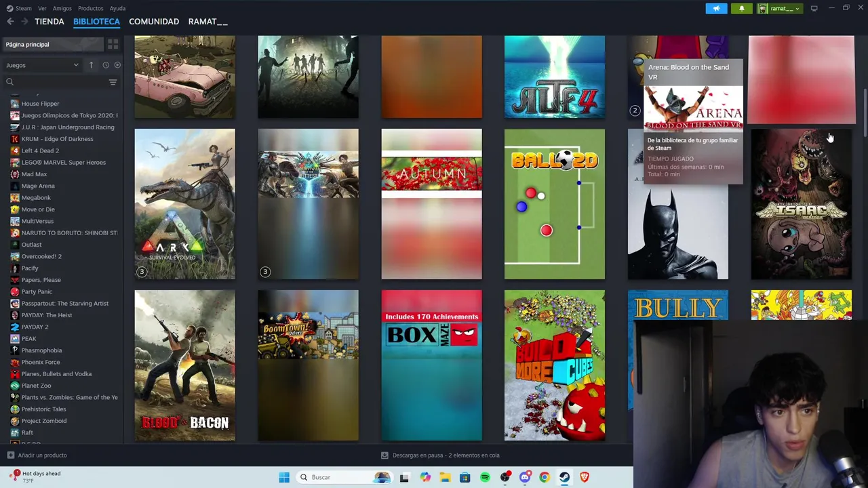Open the Ball 2D game cover
The height and width of the screenshot is (488, 868).
coord(555,204)
